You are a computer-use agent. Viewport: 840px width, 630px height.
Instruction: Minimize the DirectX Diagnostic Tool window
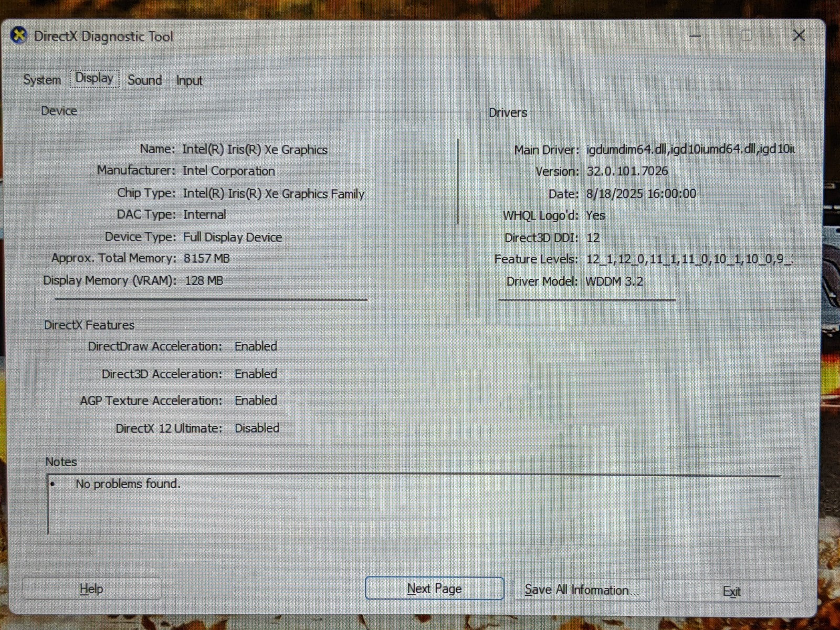695,36
